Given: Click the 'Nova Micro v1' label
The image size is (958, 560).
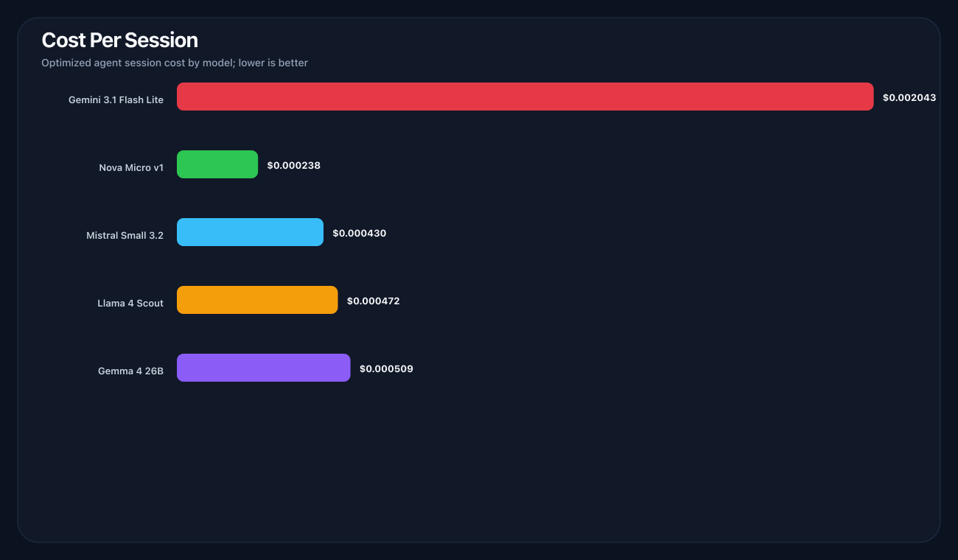Looking at the screenshot, I should pyautogui.click(x=131, y=167).
